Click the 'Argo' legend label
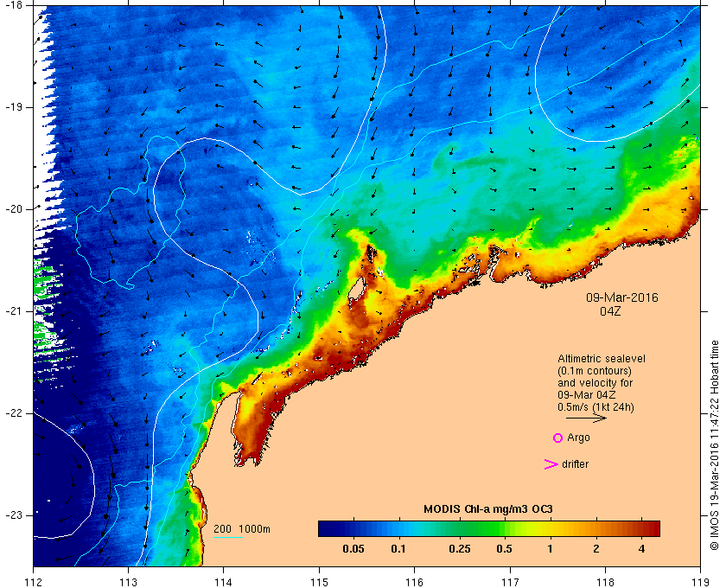 pyautogui.click(x=578, y=438)
